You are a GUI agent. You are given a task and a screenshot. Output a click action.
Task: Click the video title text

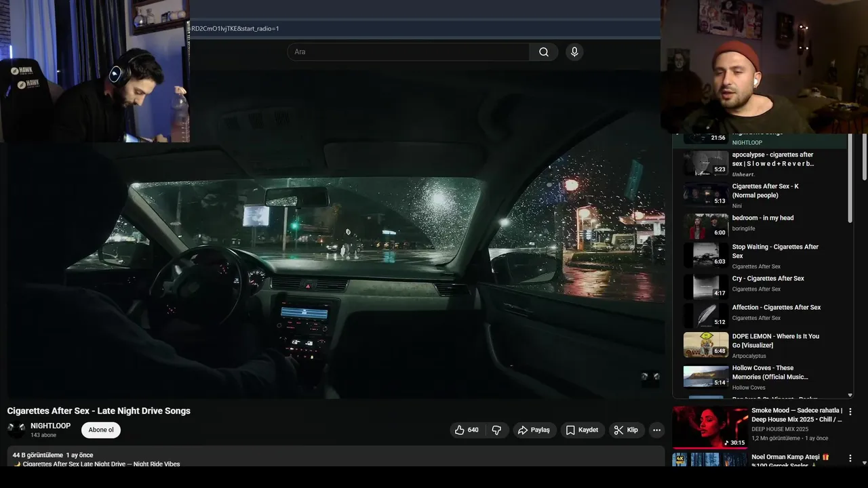[99, 411]
